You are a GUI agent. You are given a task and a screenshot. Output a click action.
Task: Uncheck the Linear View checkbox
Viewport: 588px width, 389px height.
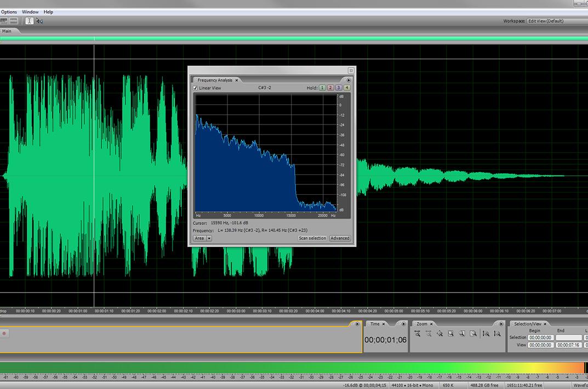coord(196,88)
